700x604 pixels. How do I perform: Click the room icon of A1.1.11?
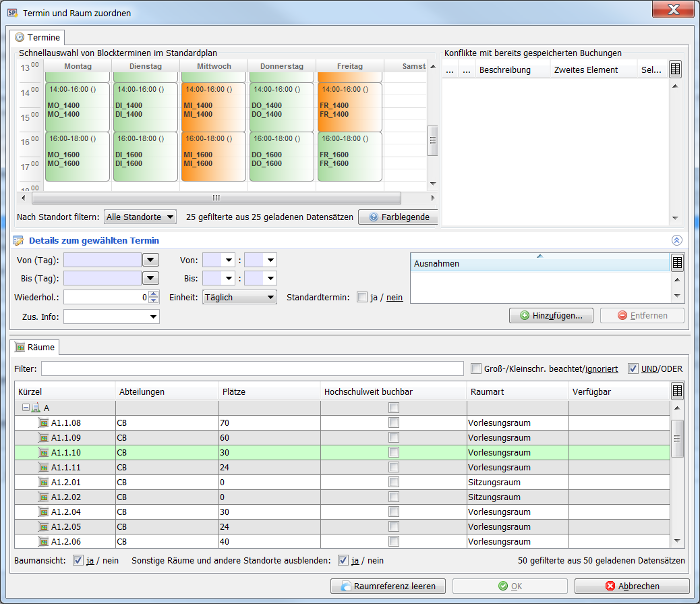click(x=43, y=467)
